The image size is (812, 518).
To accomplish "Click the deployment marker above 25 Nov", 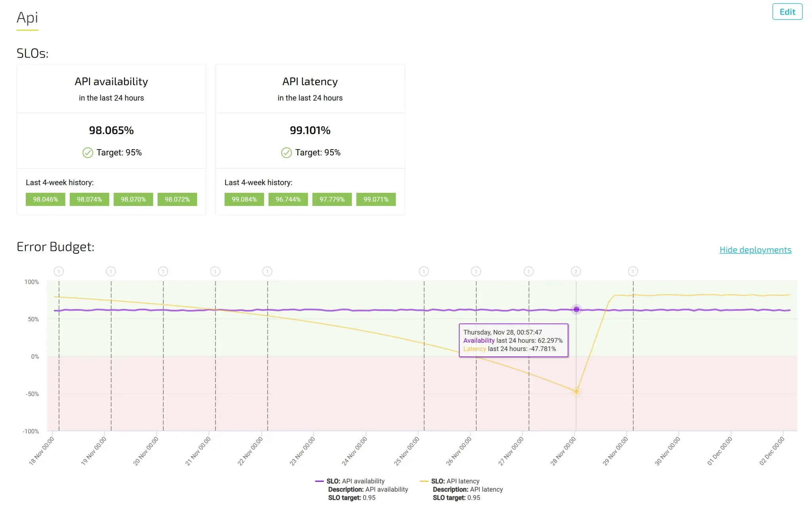I will (423, 271).
